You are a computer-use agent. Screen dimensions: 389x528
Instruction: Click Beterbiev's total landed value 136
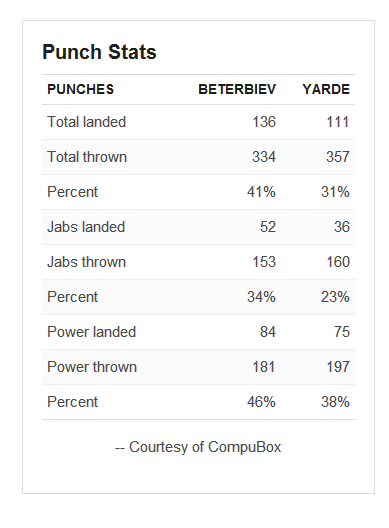(264, 122)
